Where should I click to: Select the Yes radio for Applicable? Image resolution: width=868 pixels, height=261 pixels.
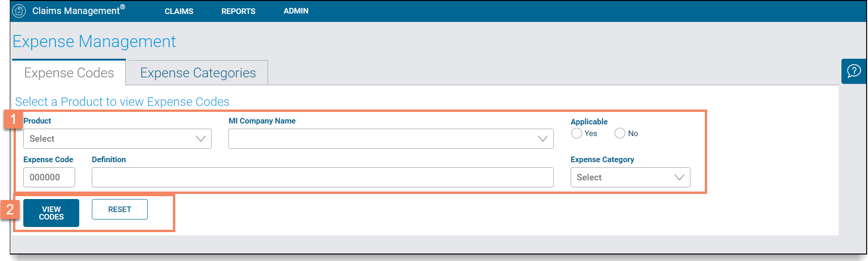point(577,133)
